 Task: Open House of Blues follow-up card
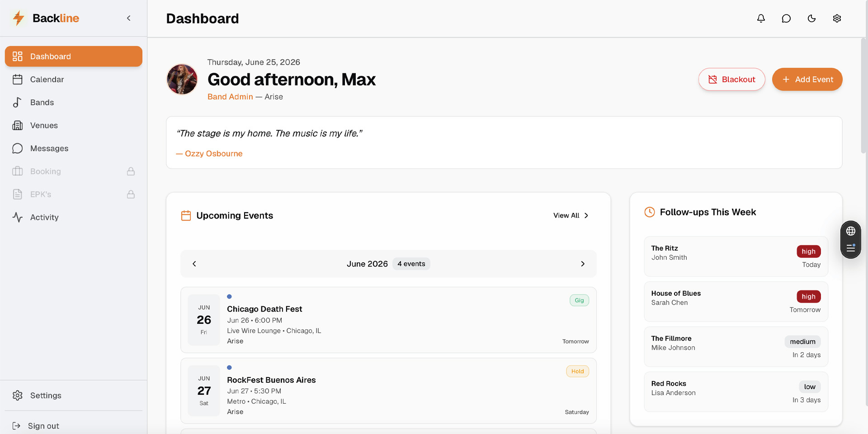point(736,302)
